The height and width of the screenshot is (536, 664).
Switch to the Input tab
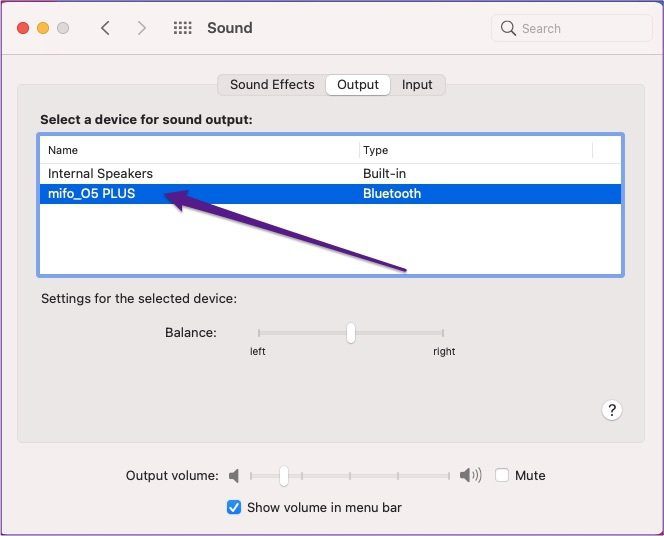pyautogui.click(x=417, y=85)
